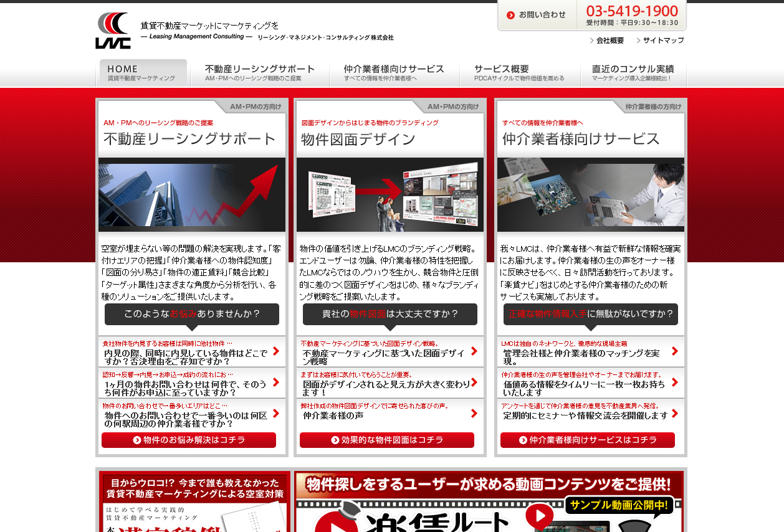
Task: Click red chevron beside 内見の際 link
Action: click(276, 351)
